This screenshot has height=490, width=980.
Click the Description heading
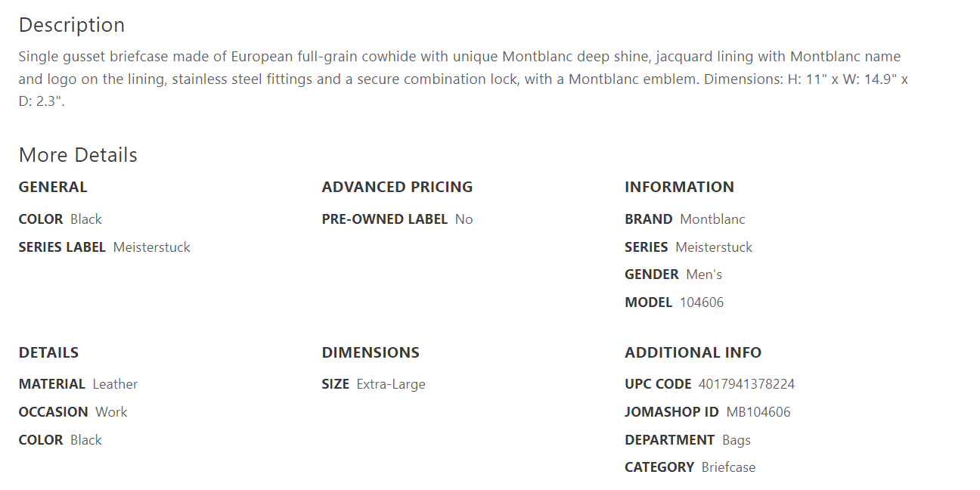tap(72, 25)
